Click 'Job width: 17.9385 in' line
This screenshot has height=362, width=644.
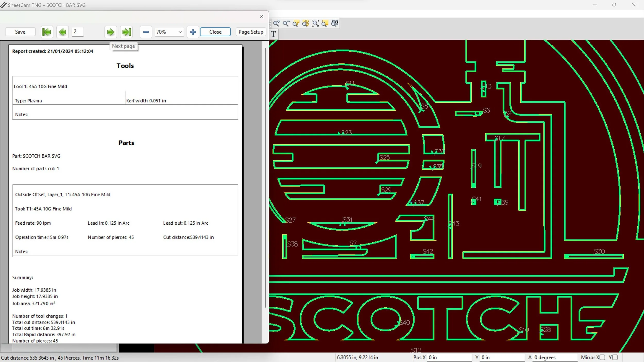coord(34,290)
